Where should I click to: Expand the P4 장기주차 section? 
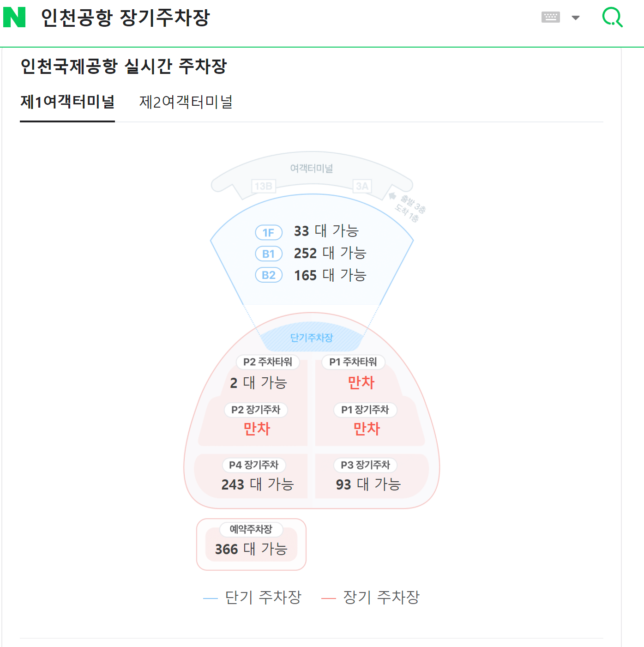253,465
